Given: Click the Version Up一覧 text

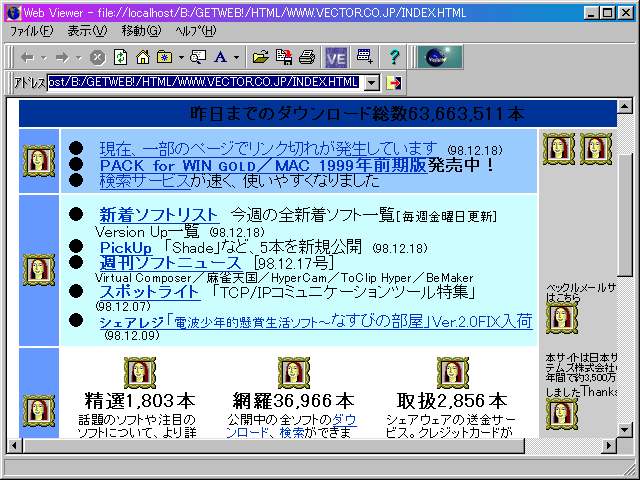Looking at the screenshot, I should [x=147, y=232].
